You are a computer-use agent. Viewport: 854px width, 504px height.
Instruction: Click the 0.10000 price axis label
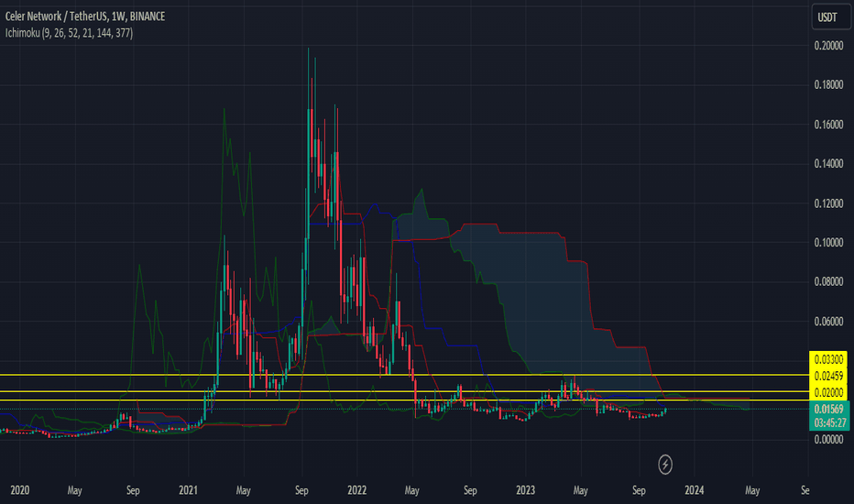click(828, 243)
